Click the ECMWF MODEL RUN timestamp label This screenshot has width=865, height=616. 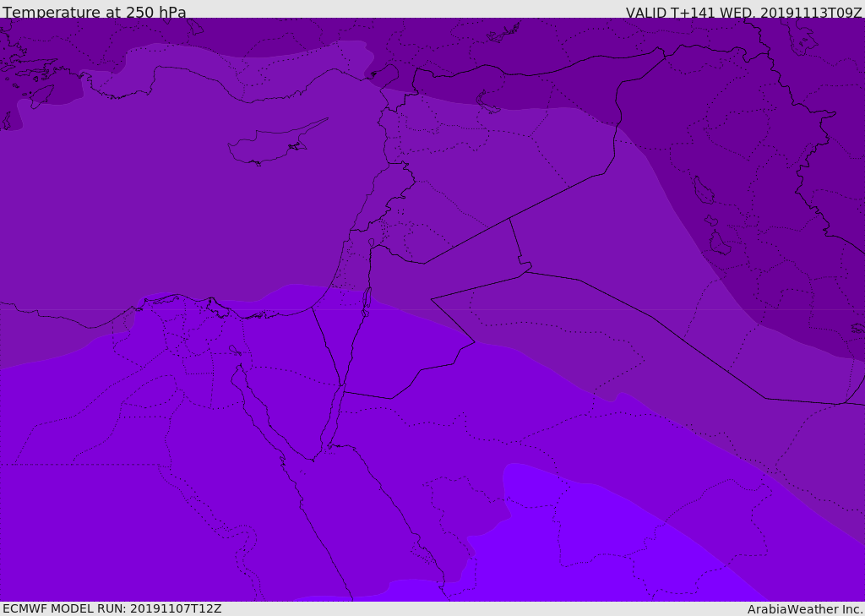tap(112, 608)
